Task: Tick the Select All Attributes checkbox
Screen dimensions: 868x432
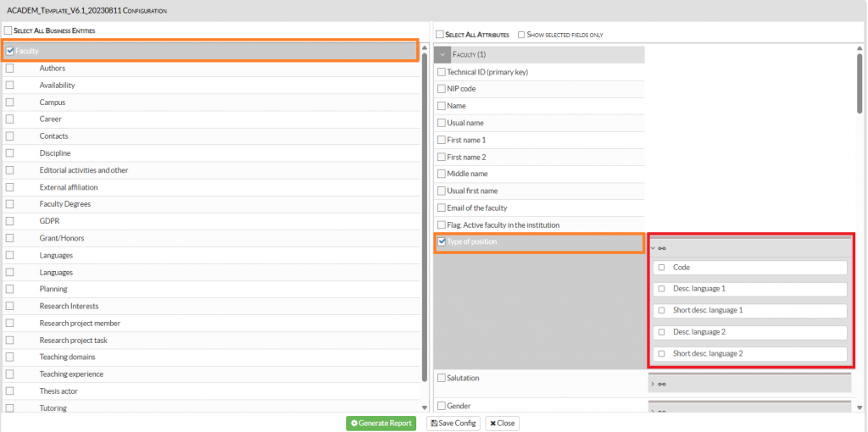Action: (x=440, y=35)
